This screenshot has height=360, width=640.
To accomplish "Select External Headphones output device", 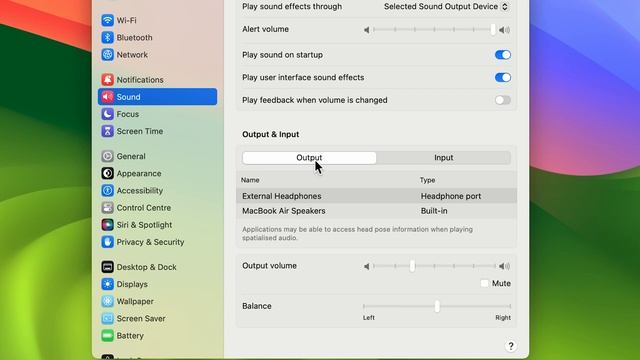I will (x=376, y=196).
